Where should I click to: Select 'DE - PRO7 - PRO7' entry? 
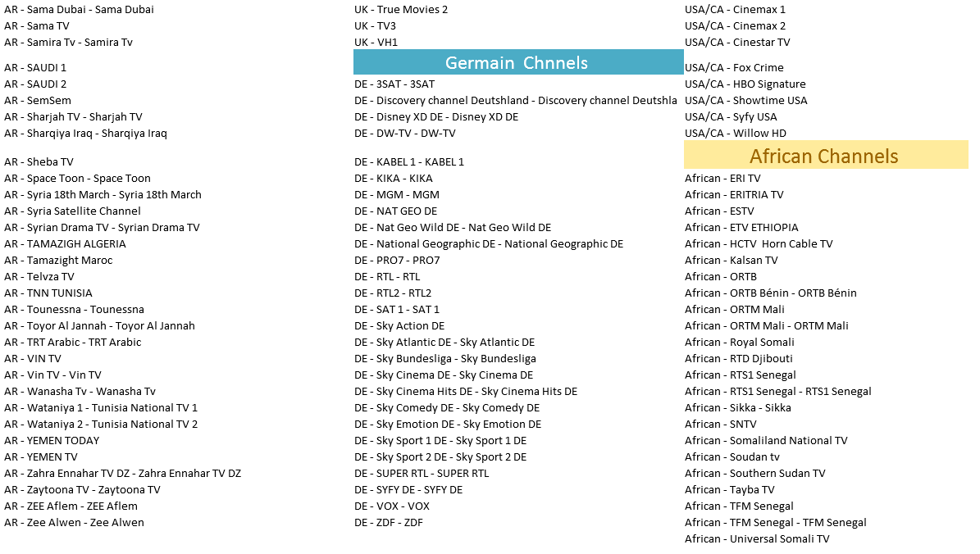397,260
